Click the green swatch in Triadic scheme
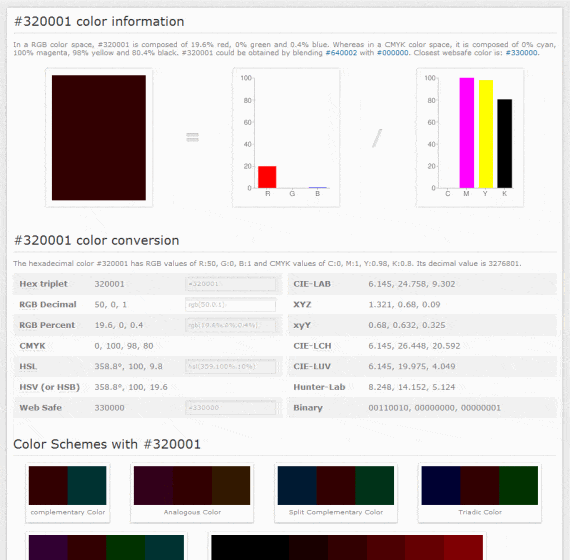This screenshot has width=570, height=560. pos(518,485)
